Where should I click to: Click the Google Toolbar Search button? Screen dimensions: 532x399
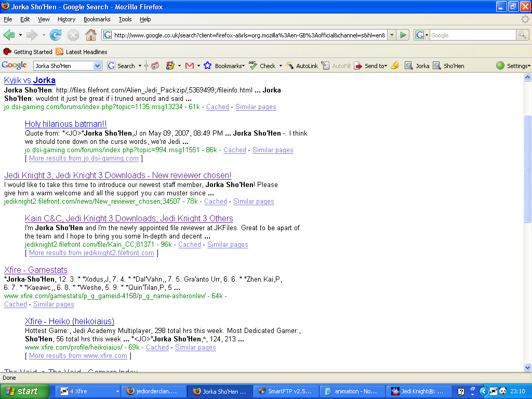click(121, 66)
